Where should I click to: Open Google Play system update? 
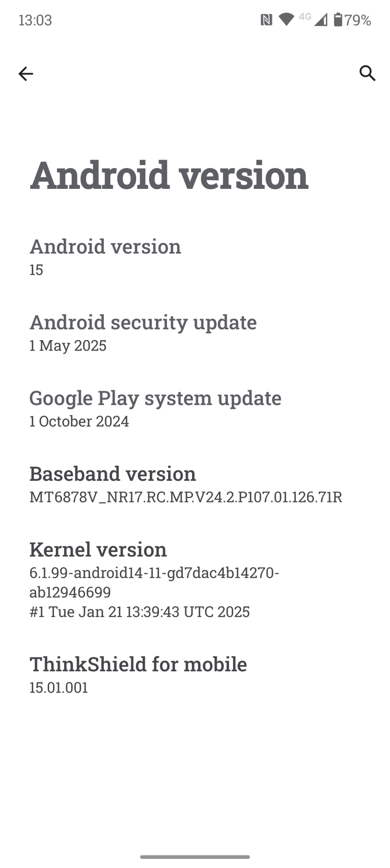pos(155,398)
